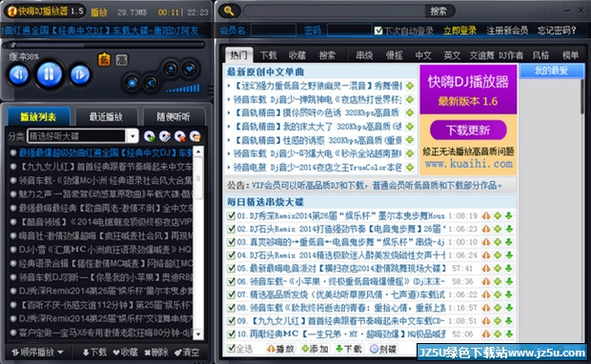Switch to the 随便听听 tab
The width and height of the screenshot is (591, 364).
click(x=173, y=117)
